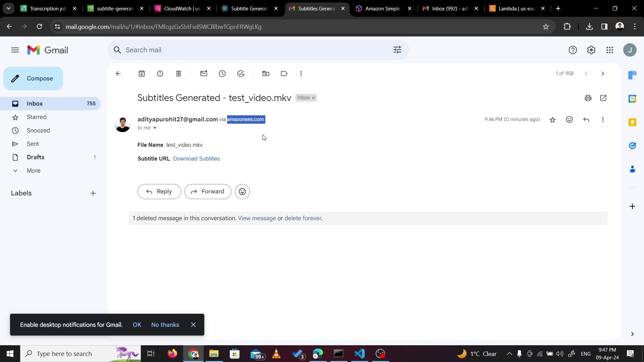The width and height of the screenshot is (644, 362).
Task: Open the Move to folder icon
Action: pos(266,74)
